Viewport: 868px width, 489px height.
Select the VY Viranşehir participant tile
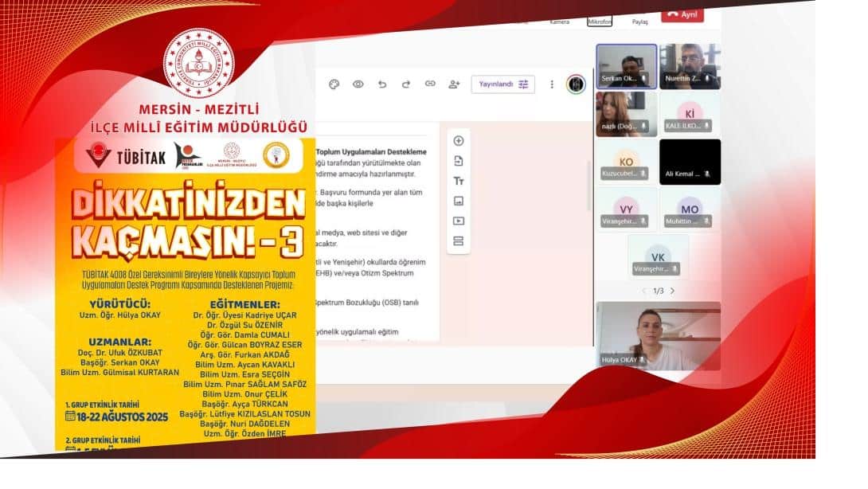tap(627, 209)
